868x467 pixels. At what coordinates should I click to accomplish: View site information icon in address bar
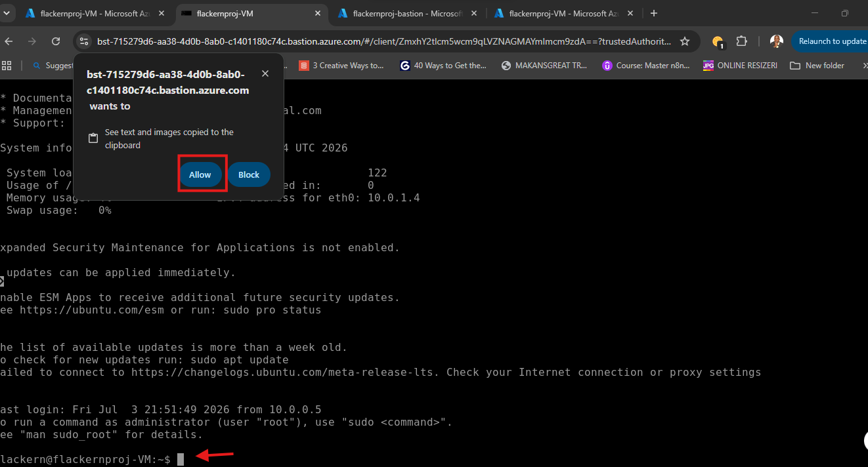coord(83,41)
